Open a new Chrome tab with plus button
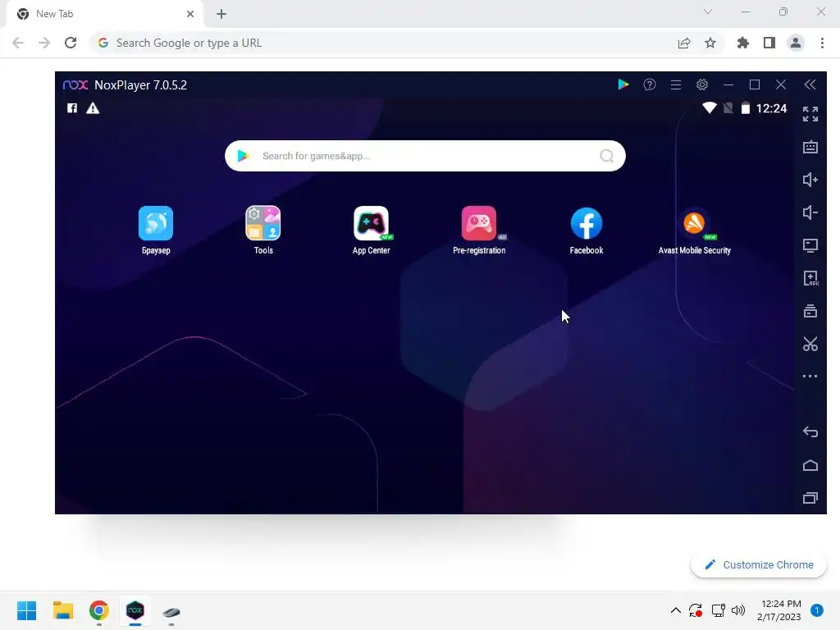Screen dimensions: 840x630 click(221, 15)
